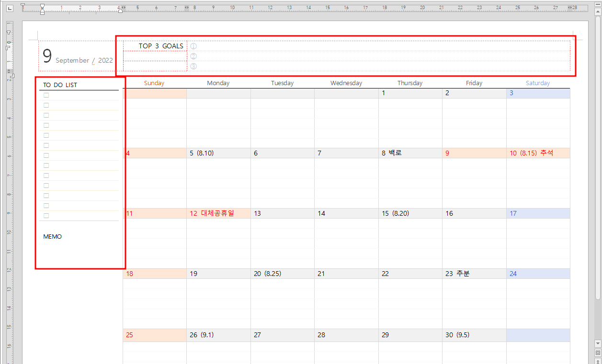Viewport: 602px width, 364px height.
Task: Click the date cell '15 (8.20)'
Action: coord(410,214)
